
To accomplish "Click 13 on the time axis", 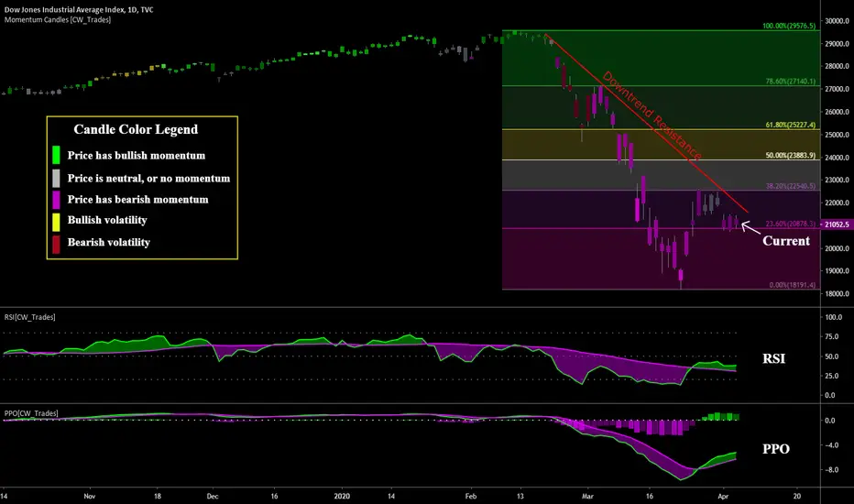I will coord(520,497).
